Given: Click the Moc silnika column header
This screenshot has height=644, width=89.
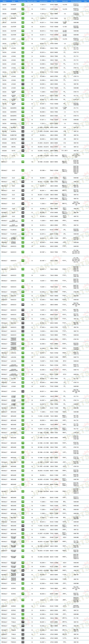Looking at the screenshot, I should click(x=54, y=1).
